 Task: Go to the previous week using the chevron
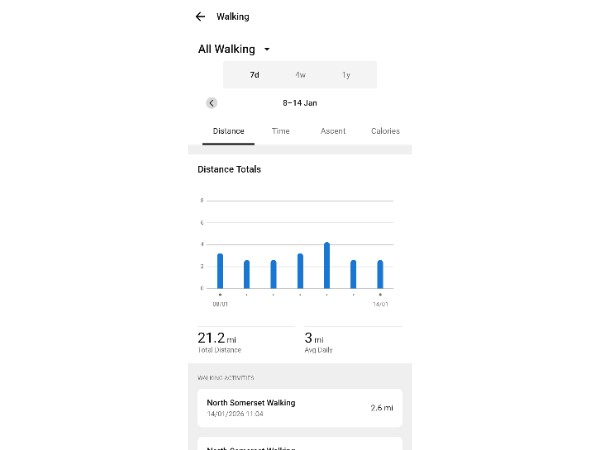(212, 103)
